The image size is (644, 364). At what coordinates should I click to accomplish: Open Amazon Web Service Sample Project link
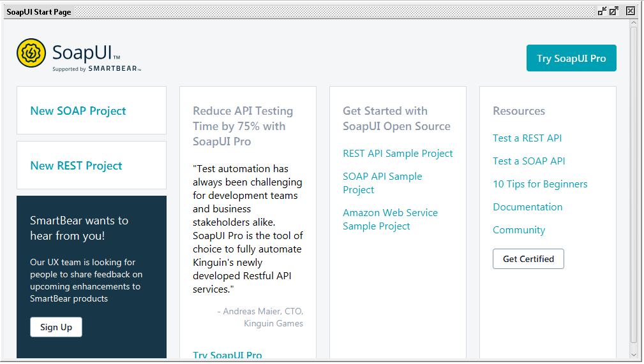390,219
